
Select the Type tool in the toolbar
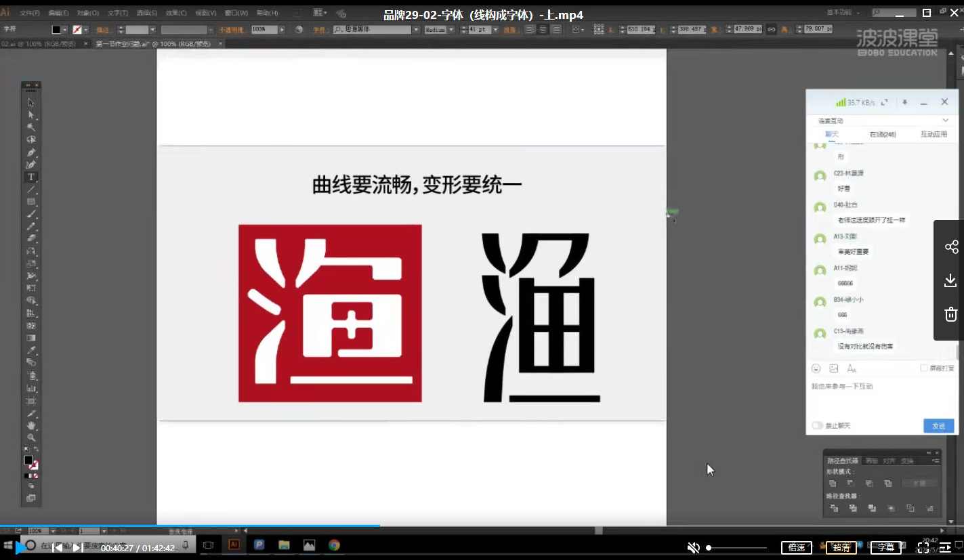point(30,176)
